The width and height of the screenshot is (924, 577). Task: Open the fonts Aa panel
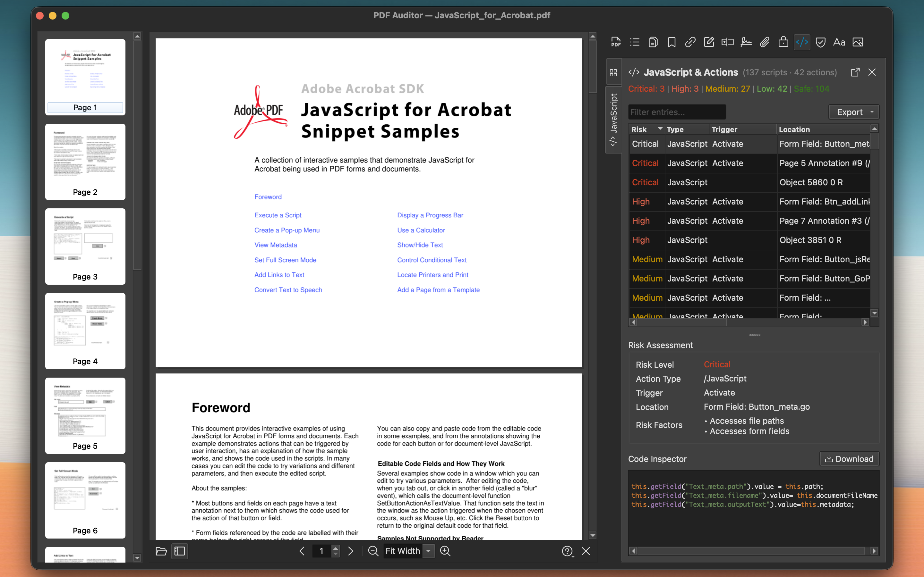pos(839,42)
